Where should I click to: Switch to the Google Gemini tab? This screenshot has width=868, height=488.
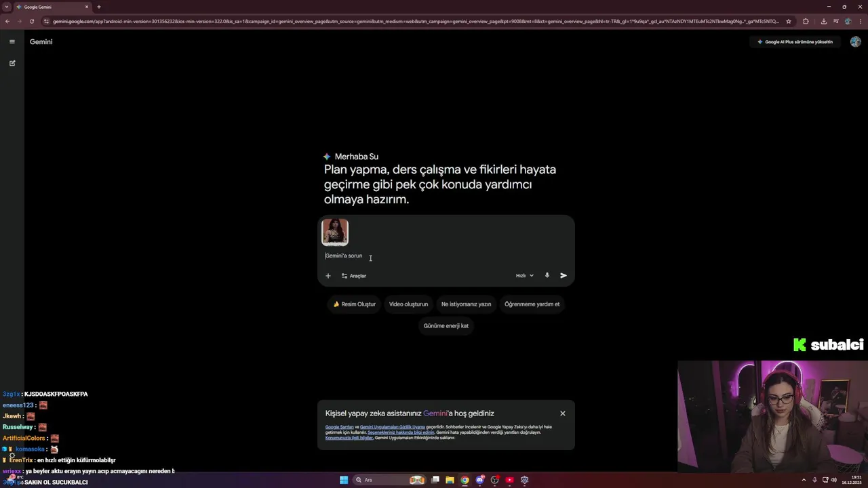click(53, 7)
